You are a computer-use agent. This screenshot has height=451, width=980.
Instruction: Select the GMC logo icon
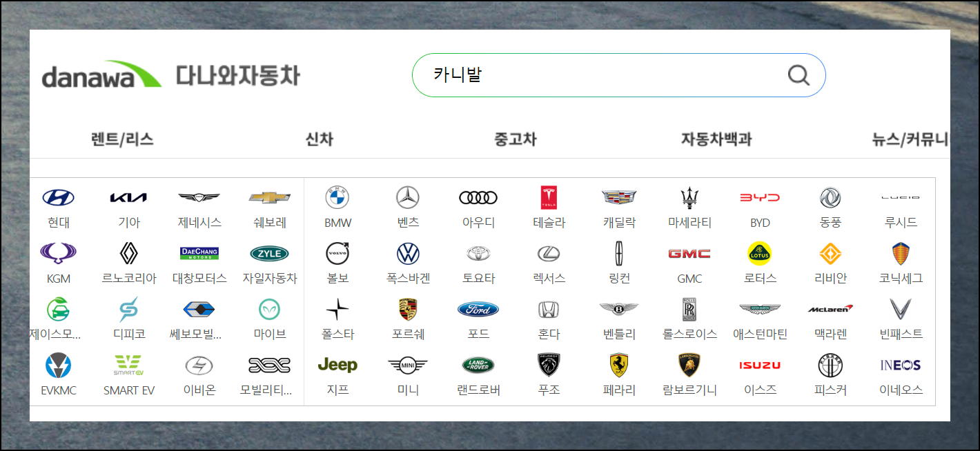click(689, 254)
